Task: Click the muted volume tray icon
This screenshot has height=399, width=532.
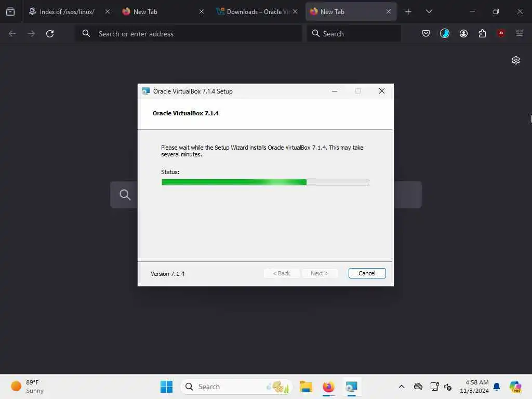Action: point(448,387)
